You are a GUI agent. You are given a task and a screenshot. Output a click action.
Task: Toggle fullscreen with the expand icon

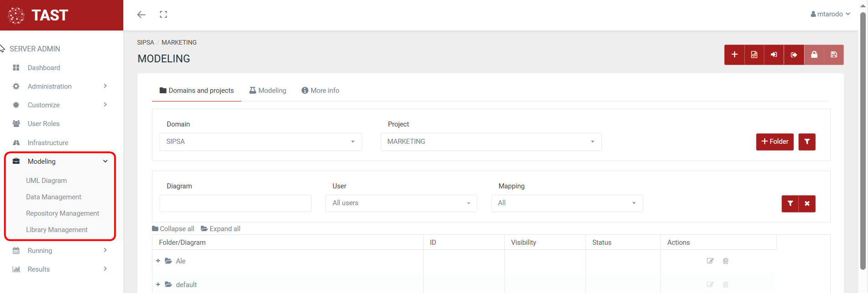pyautogui.click(x=163, y=15)
